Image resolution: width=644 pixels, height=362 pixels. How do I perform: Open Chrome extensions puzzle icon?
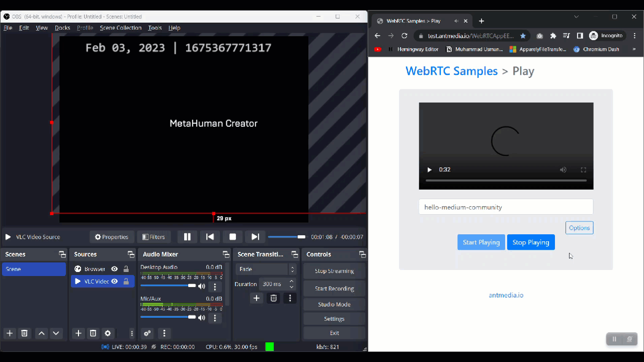click(x=553, y=36)
